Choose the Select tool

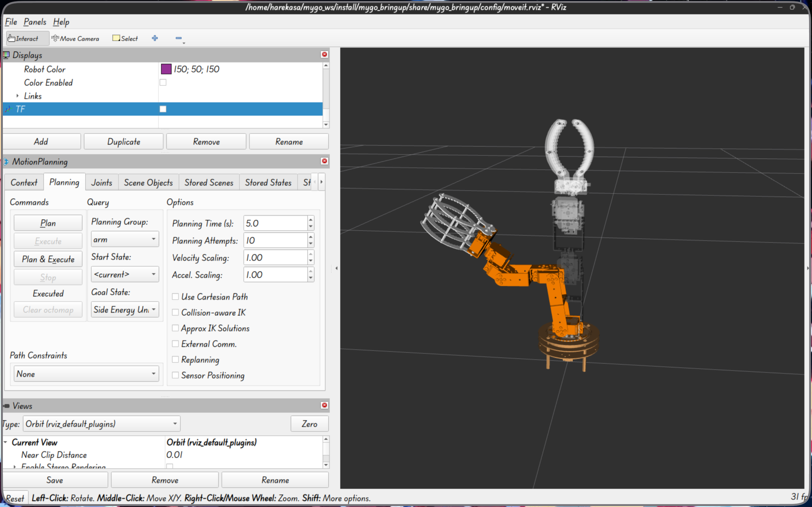[125, 39]
